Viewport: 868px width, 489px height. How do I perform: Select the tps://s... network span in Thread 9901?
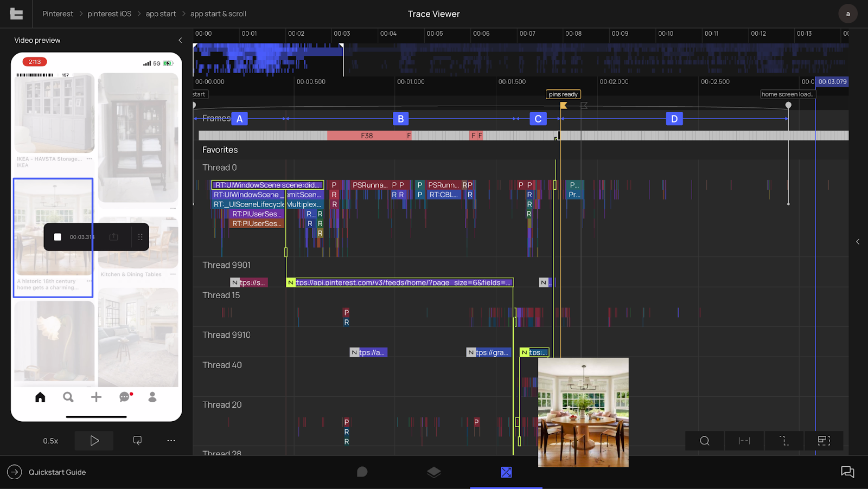(249, 282)
